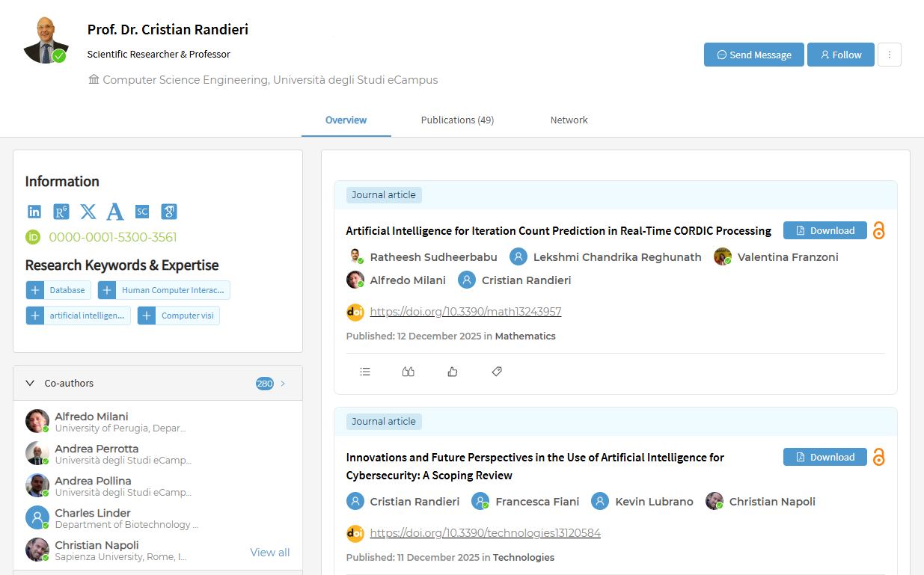Open Innovations and Future Perspectives article title

pos(535,467)
